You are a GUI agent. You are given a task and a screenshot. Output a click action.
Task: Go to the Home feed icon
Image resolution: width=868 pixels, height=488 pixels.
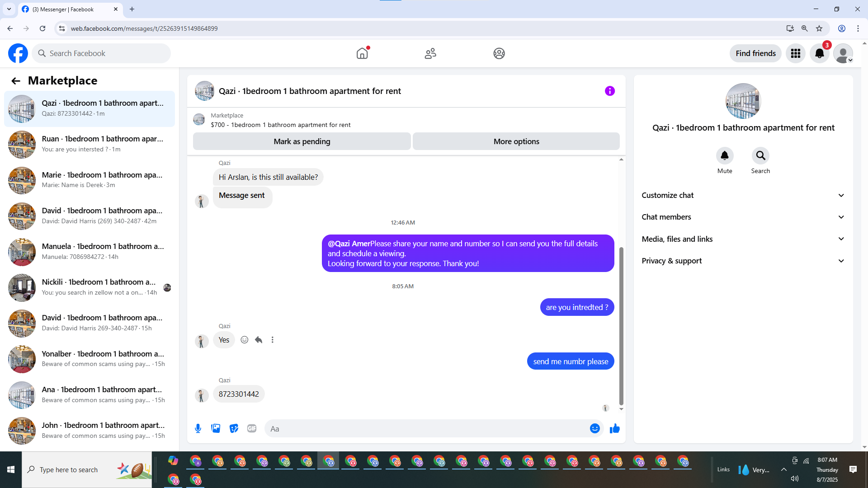pyautogui.click(x=362, y=53)
